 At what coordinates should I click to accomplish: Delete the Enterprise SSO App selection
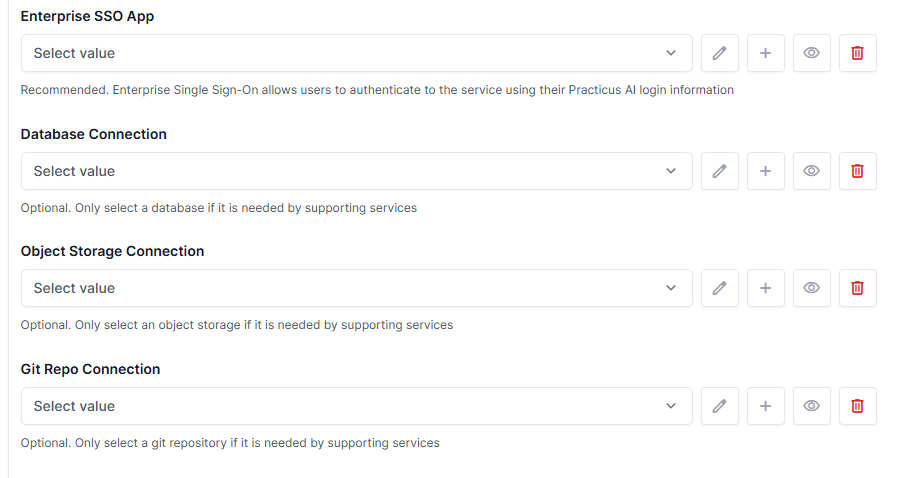(x=857, y=53)
